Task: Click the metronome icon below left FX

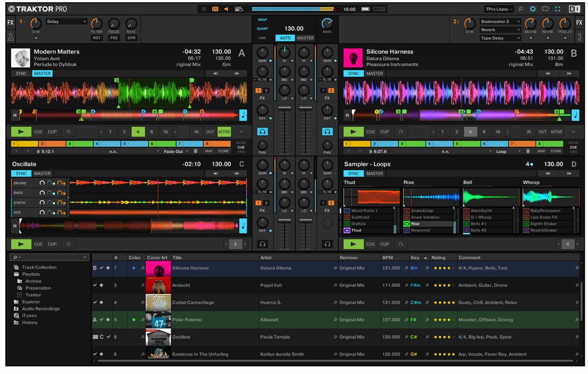Action: [10, 37]
